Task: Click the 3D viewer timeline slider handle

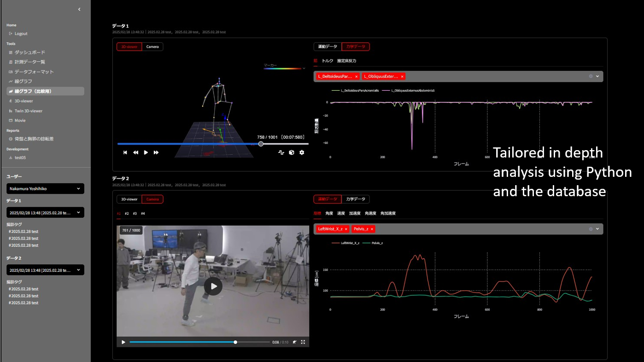Action: click(261, 144)
